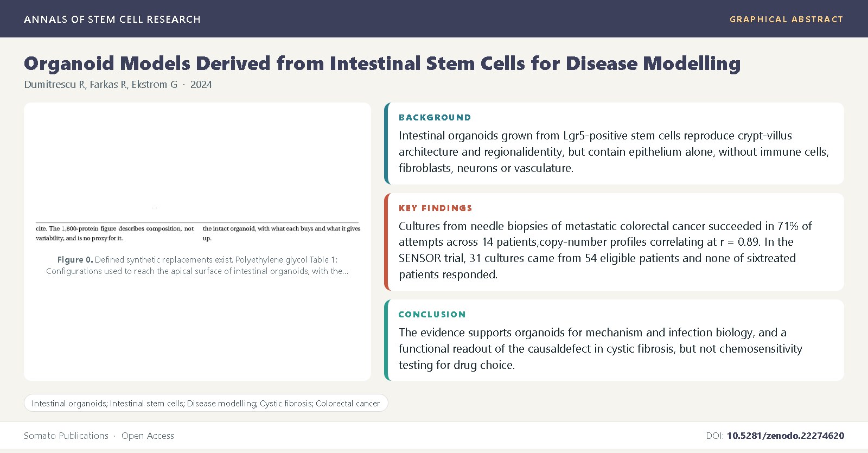Click the publication year 2024

coord(201,85)
